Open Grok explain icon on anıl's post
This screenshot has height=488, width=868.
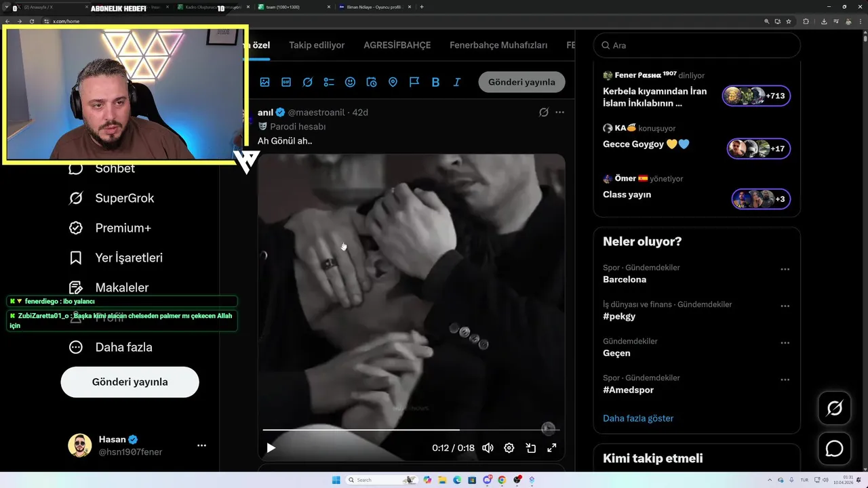(543, 113)
